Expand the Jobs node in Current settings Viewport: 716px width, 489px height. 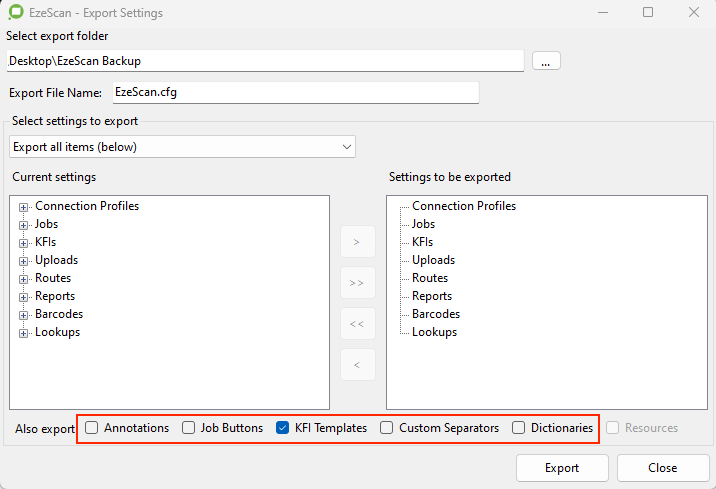pyautogui.click(x=24, y=225)
